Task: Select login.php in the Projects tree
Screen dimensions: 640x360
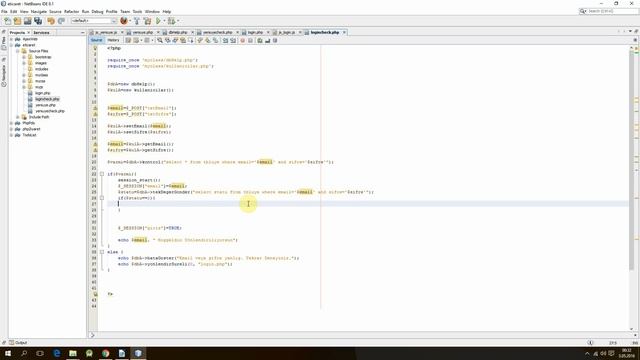Action: 42,93
